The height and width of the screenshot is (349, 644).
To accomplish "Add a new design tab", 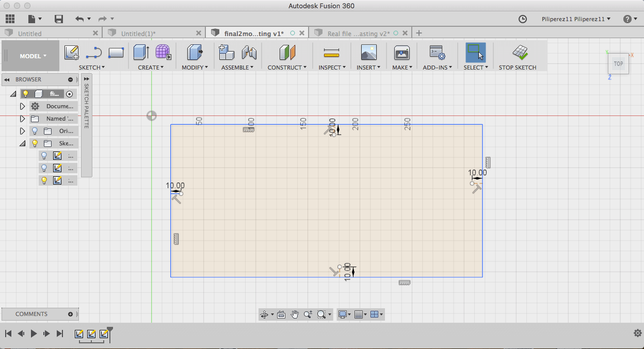I will tap(419, 33).
